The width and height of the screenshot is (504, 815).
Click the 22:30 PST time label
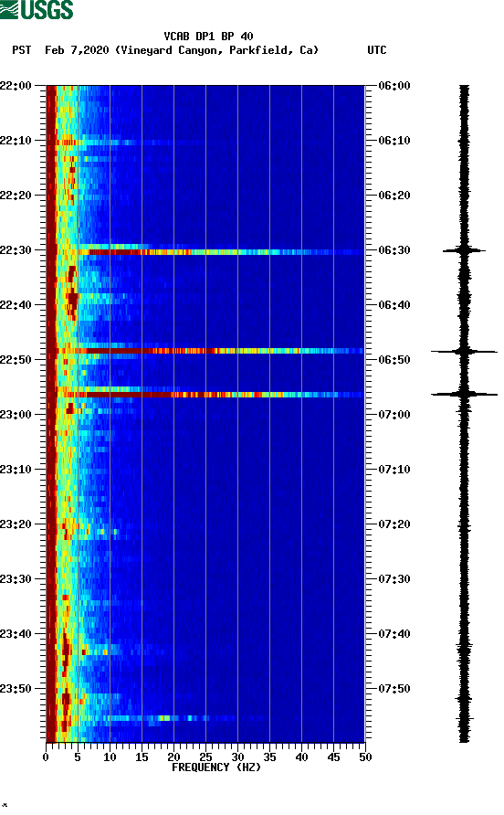click(16, 250)
